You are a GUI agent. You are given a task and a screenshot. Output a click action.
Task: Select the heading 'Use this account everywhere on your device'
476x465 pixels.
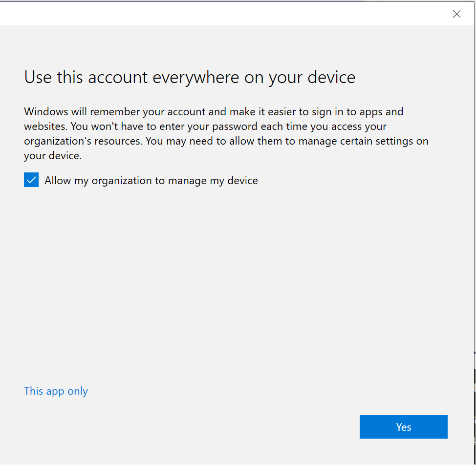coord(190,77)
